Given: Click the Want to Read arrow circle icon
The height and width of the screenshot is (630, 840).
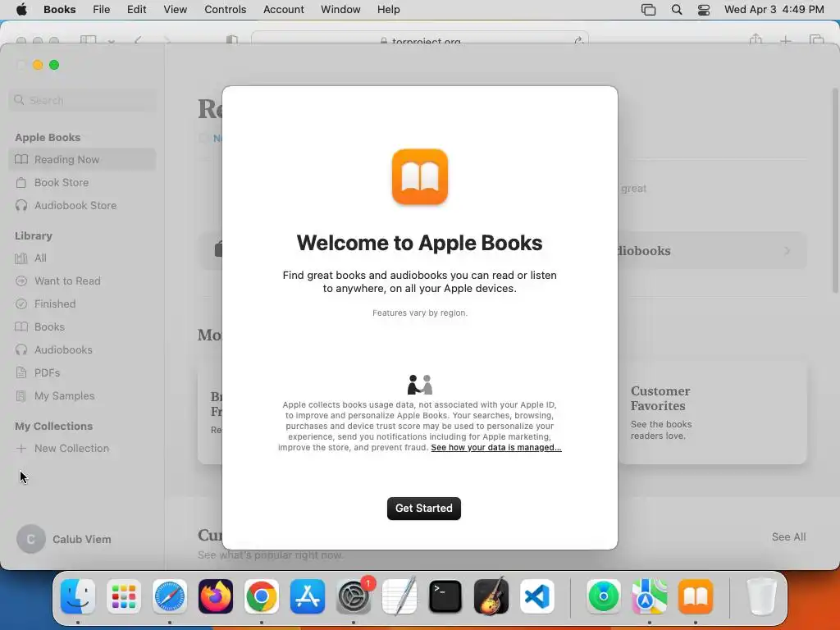Looking at the screenshot, I should coord(21,281).
